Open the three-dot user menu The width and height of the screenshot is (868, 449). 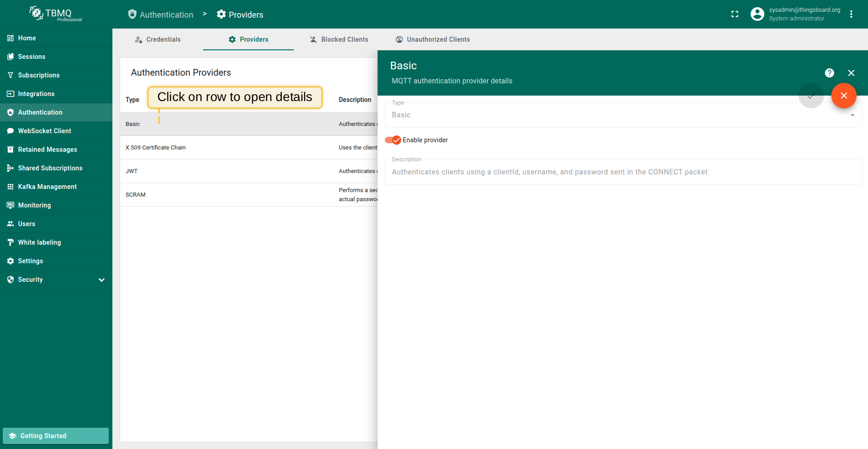tap(851, 14)
